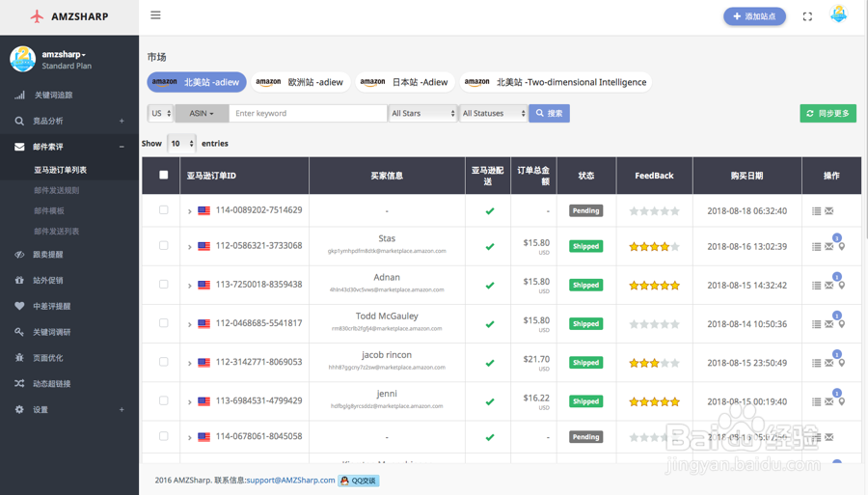Check the box for order 112-0468685-5541817
Image resolution: width=868 pixels, height=495 pixels.
tap(163, 323)
